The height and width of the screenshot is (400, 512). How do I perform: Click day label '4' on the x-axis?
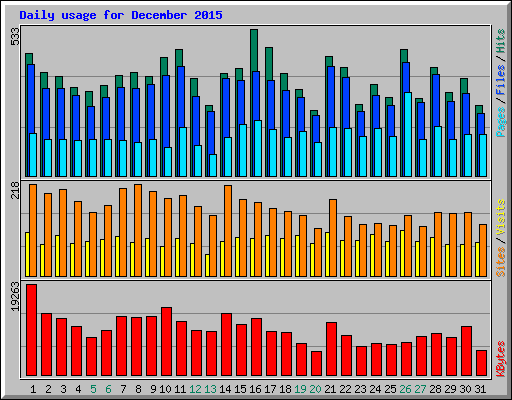point(78,389)
